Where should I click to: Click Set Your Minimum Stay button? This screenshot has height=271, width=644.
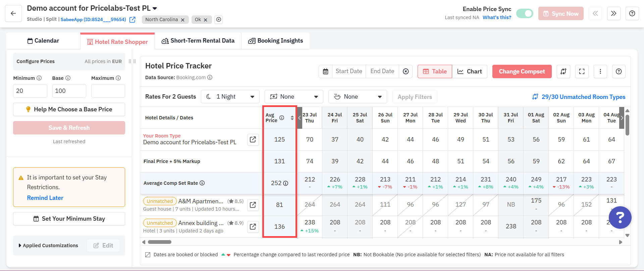69,219
